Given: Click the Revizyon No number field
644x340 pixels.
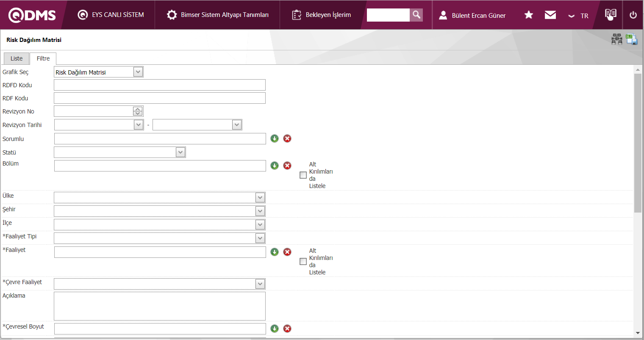Looking at the screenshot, I should pos(94,111).
